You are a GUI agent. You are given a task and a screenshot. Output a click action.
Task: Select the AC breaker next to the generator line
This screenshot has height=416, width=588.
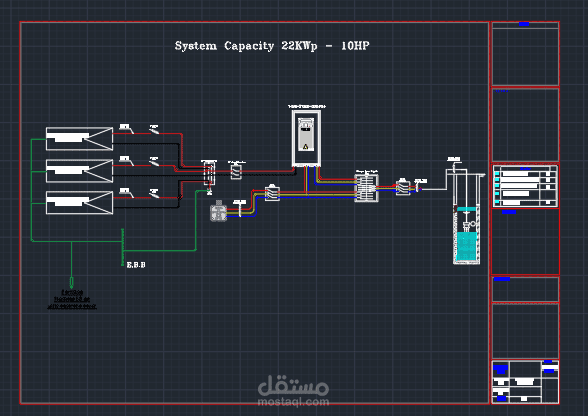pyautogui.click(x=272, y=193)
